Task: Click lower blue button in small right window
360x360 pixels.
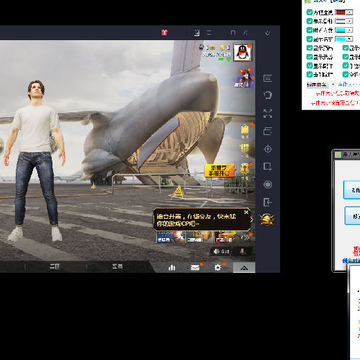Action: pos(352,216)
